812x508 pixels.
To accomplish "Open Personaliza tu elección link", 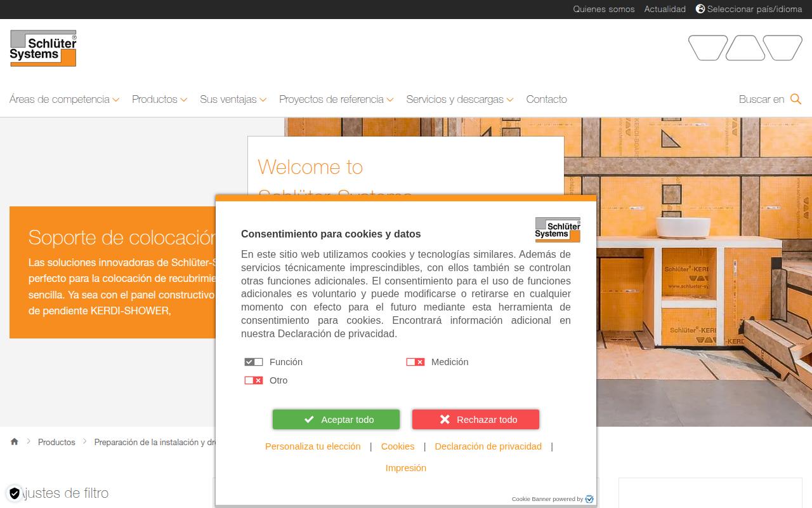I will click(x=313, y=446).
